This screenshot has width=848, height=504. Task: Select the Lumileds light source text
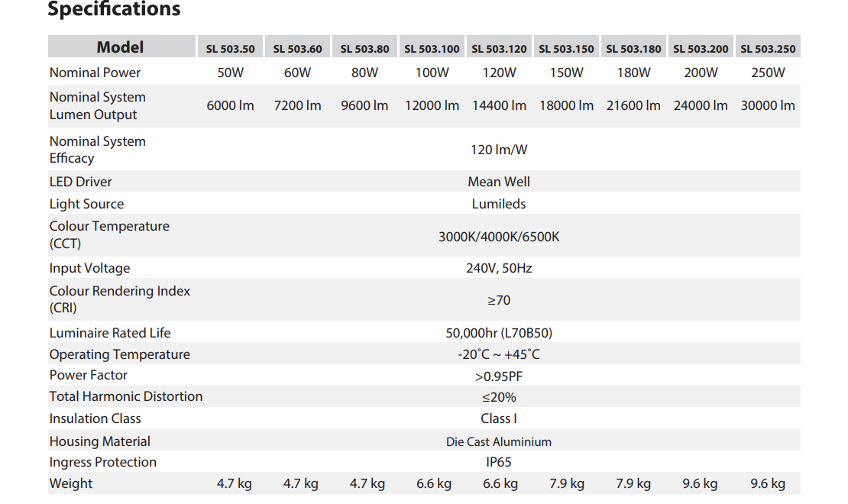tap(499, 204)
